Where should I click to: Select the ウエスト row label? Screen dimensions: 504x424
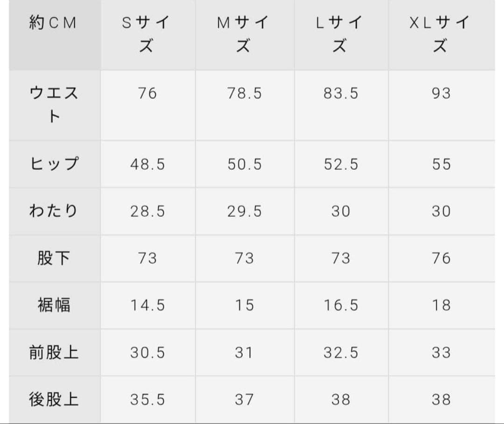click(54, 104)
